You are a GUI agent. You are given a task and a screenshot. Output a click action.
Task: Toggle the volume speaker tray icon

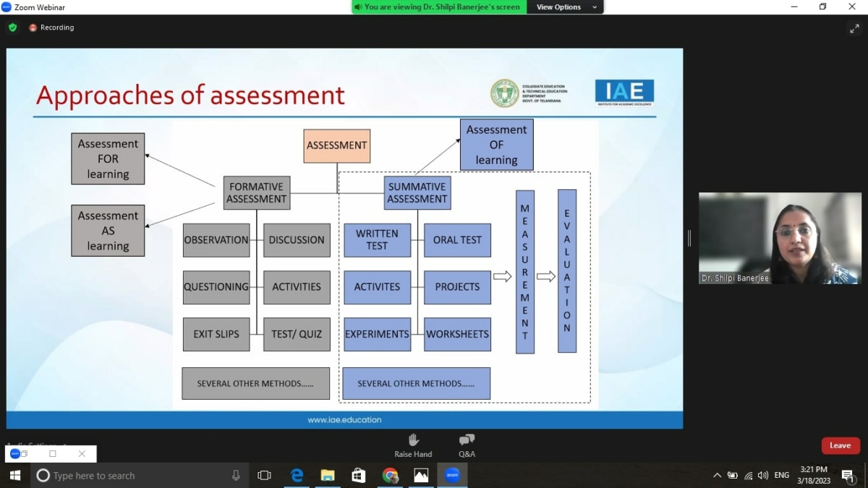coord(763,475)
